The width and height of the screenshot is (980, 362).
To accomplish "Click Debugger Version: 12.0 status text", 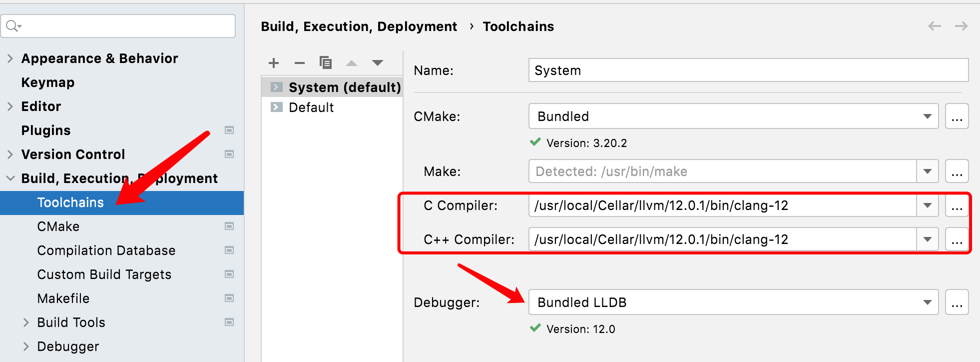I will coord(580,329).
